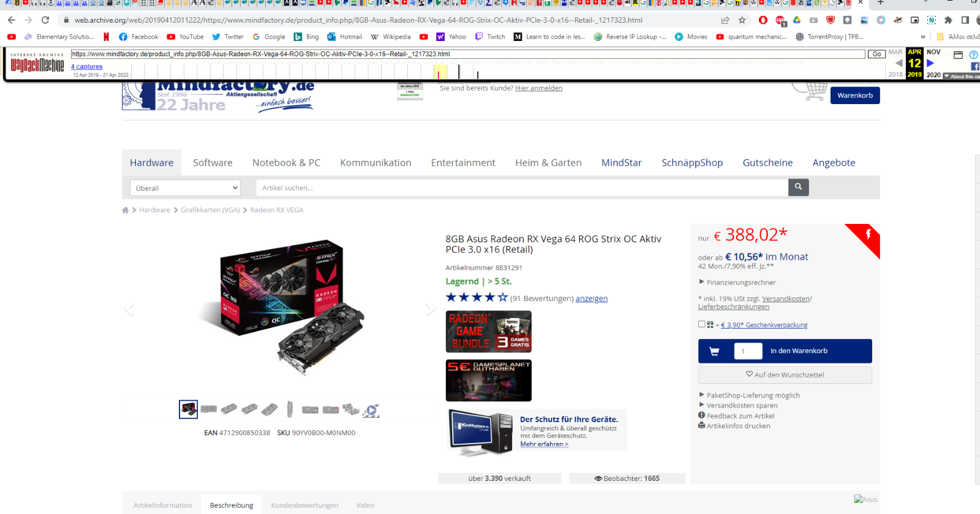Open the share page icon in address bar

click(725, 20)
